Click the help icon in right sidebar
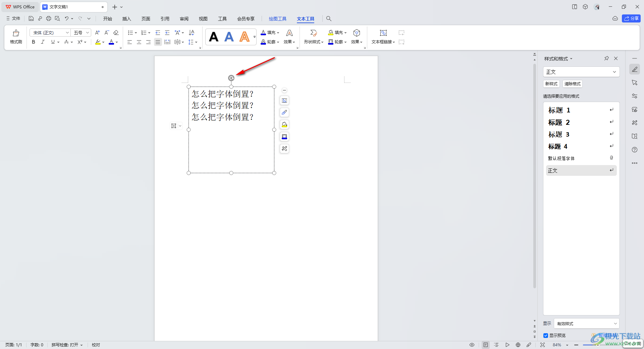Viewport: 644px width, 349px height. click(635, 150)
